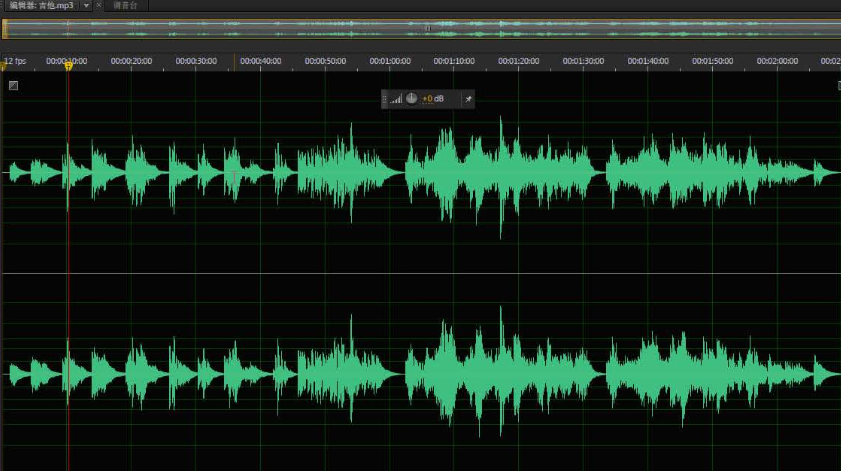
Task: Click the left edge handle of overview navigator
Action: [x=4, y=28]
